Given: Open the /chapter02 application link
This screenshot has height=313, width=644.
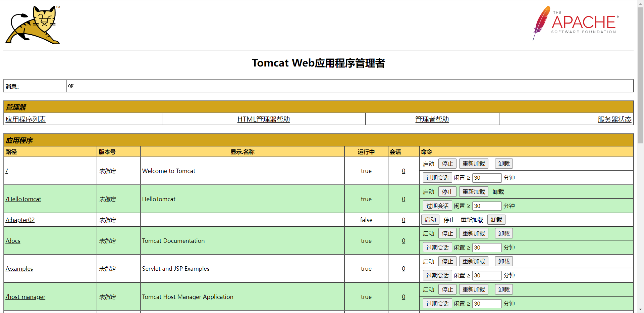Looking at the screenshot, I should point(20,220).
